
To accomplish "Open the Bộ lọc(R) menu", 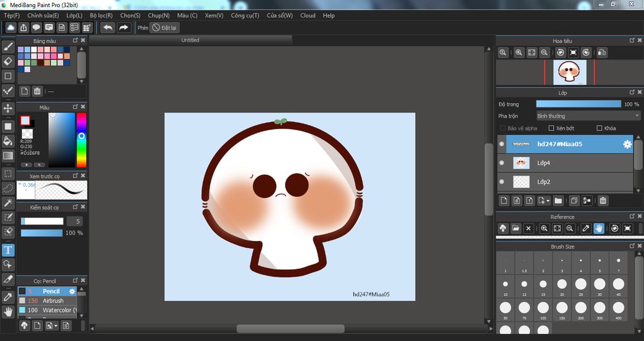I will click(101, 15).
